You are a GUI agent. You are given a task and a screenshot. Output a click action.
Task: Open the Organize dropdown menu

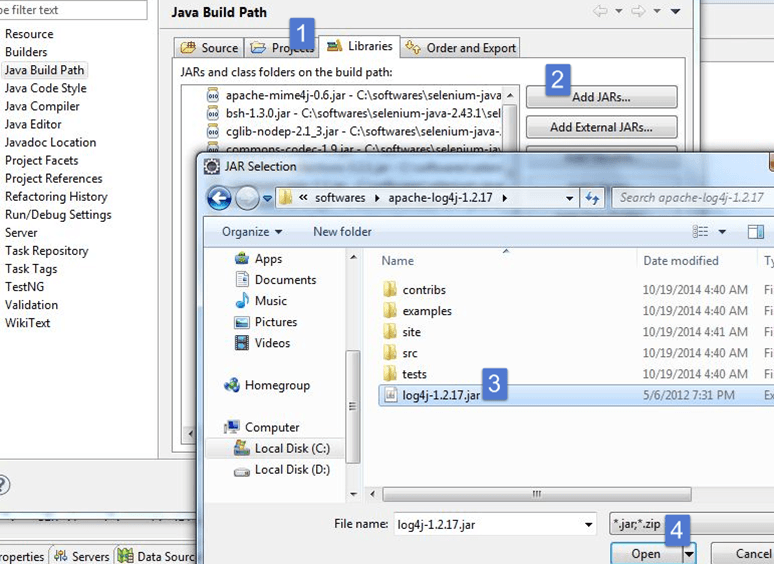[252, 232]
